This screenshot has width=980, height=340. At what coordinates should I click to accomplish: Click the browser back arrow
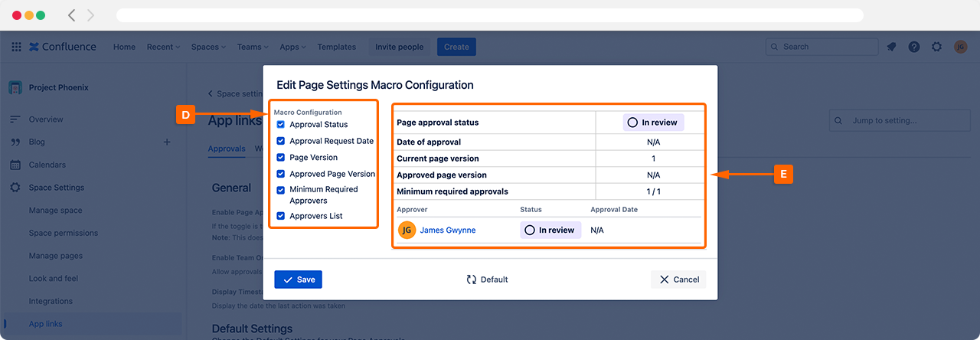click(x=72, y=15)
